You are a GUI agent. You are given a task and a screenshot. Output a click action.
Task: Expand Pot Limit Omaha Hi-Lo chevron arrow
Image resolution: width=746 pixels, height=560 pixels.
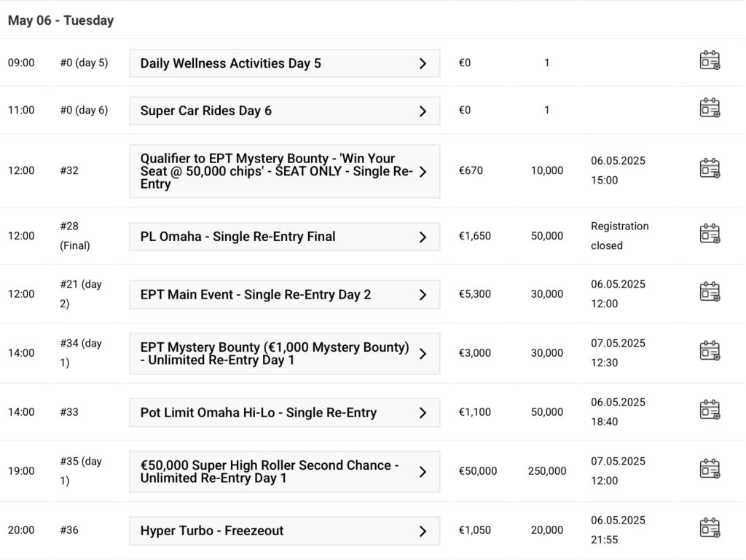[x=423, y=413]
